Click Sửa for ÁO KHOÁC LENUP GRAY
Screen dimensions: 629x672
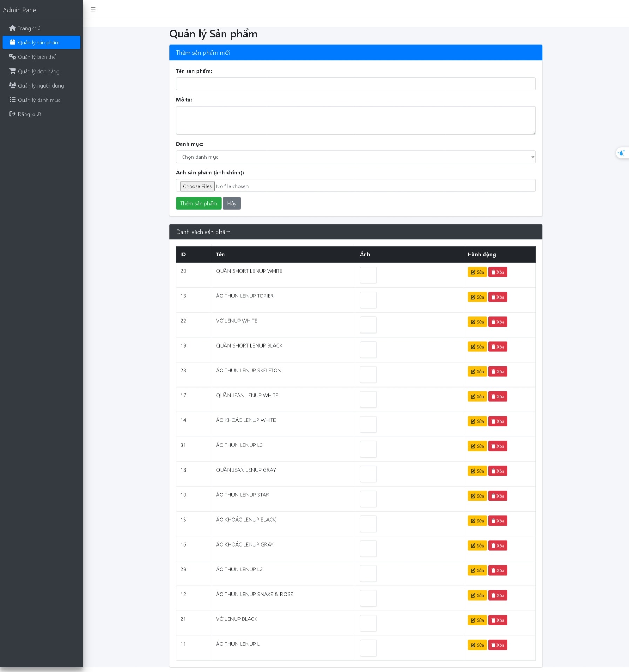tap(477, 546)
